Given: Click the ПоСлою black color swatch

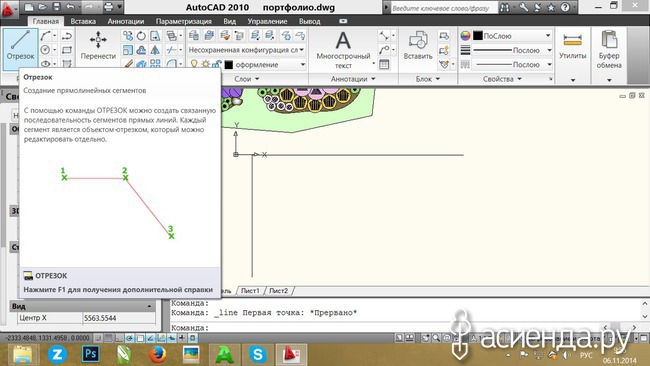Looking at the screenshot, I should click(x=478, y=36).
